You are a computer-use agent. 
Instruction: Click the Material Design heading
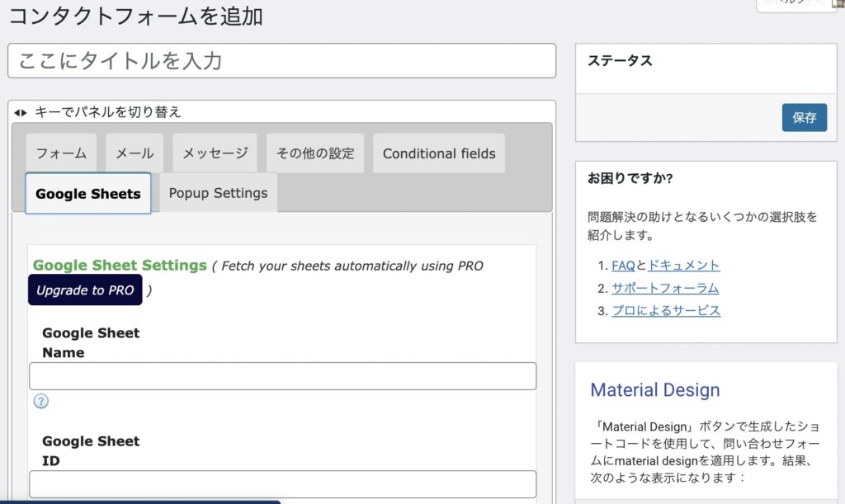point(655,390)
